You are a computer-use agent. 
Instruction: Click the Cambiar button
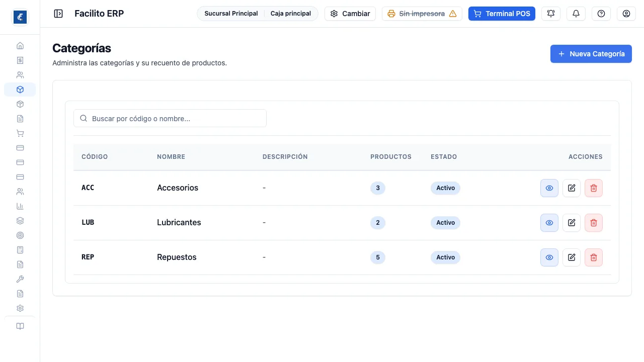350,14
